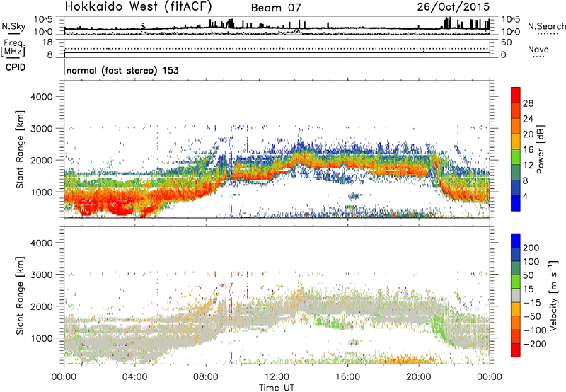Viewport: 566px width, 392px height.
Task: Select the 'Beam 07' header text
Action: [276, 8]
